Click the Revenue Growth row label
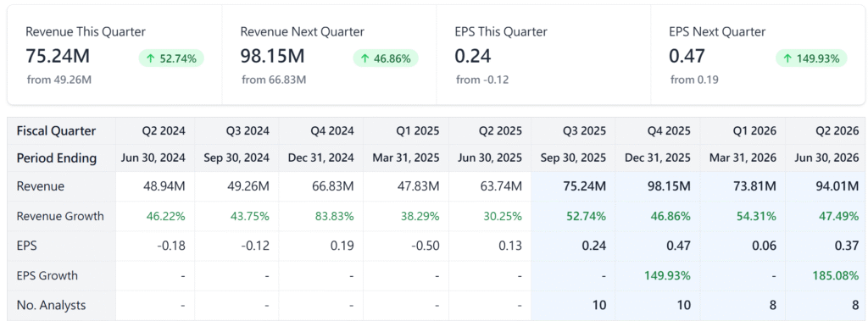868x321 pixels. click(60, 216)
